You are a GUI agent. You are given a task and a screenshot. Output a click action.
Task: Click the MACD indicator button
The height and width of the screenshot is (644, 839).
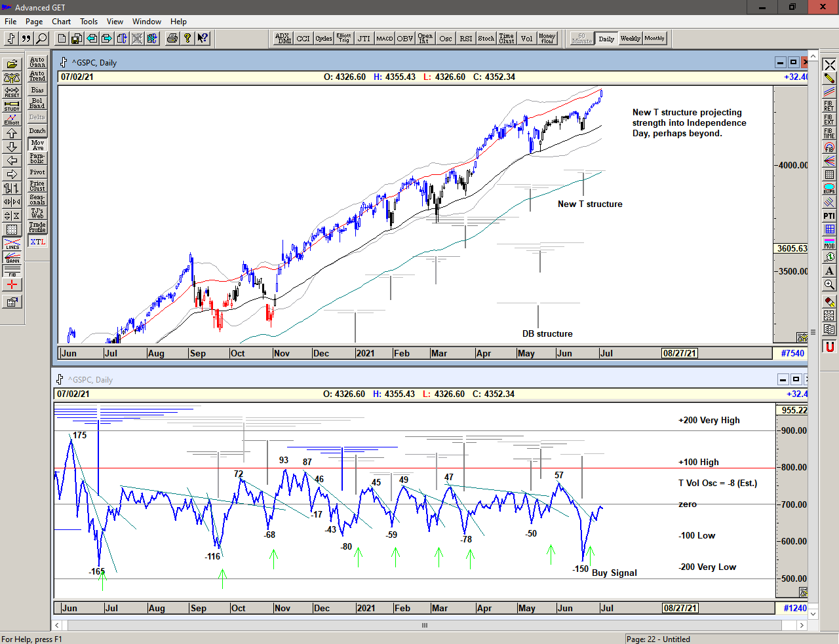(385, 39)
